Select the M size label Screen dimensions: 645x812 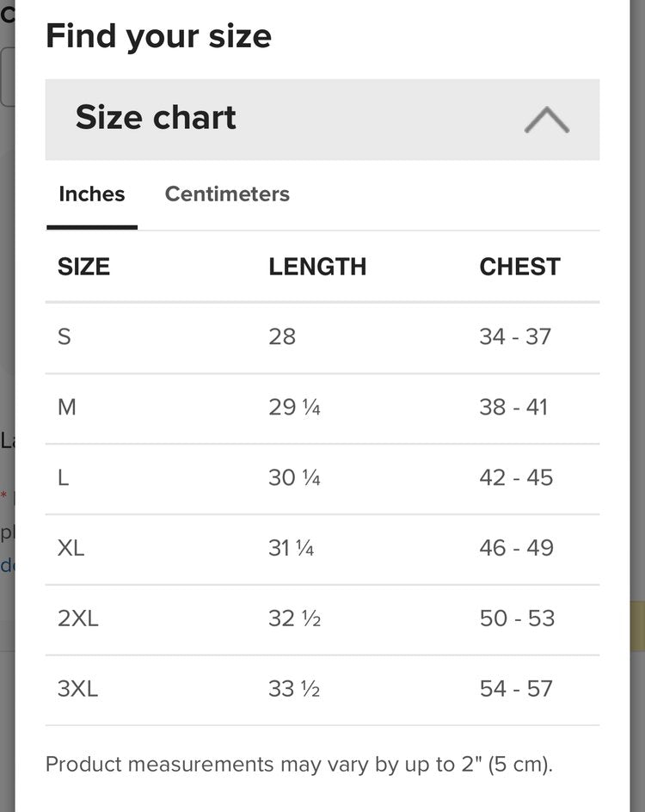67,407
